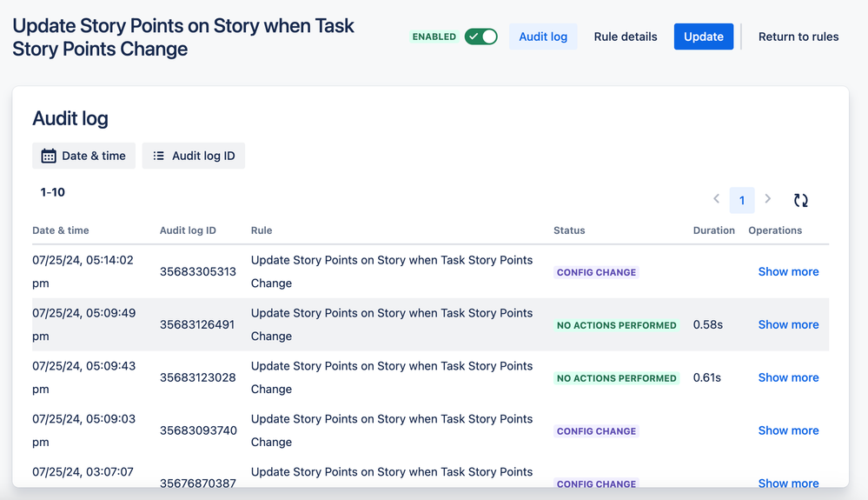Image resolution: width=868 pixels, height=500 pixels.
Task: Click the 0.61s duration value
Action: tap(707, 377)
